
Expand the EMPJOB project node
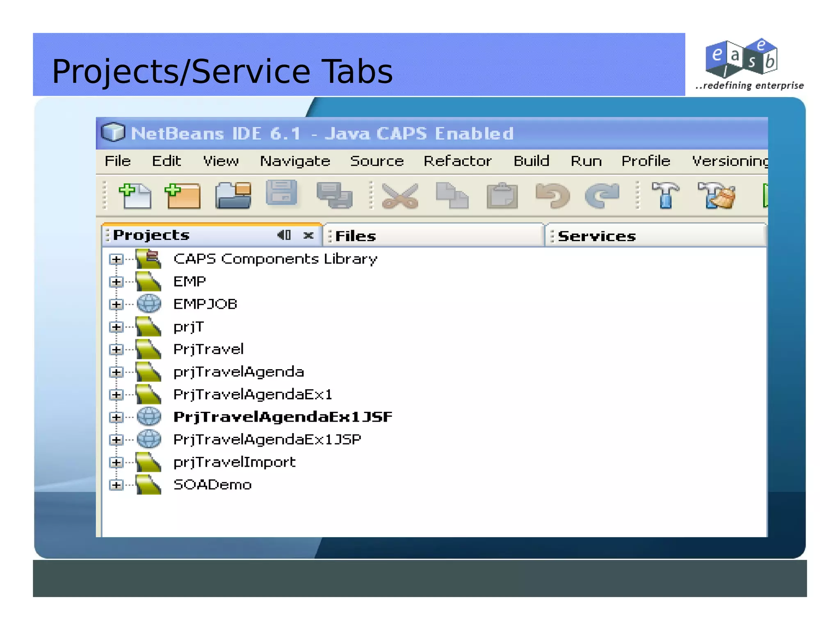click(x=116, y=304)
